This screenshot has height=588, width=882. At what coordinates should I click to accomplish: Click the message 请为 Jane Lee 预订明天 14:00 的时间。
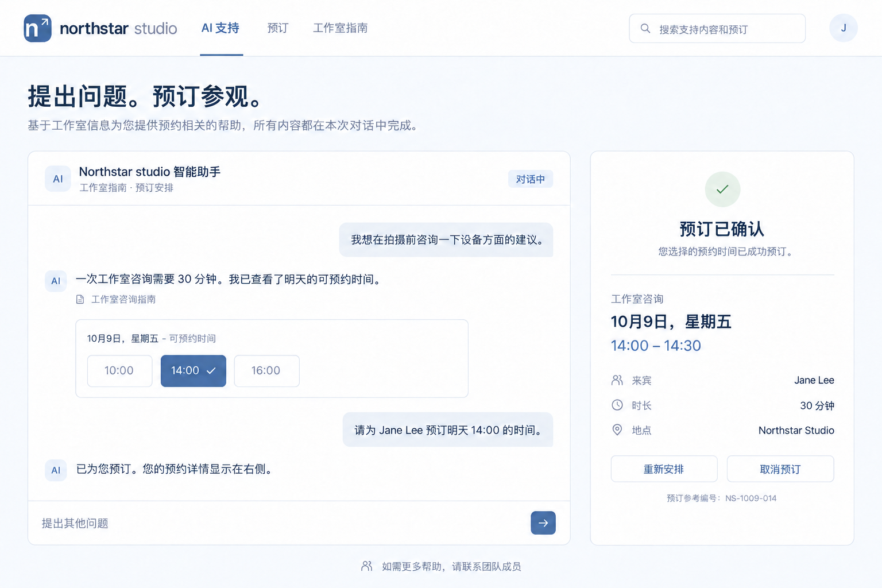(448, 430)
